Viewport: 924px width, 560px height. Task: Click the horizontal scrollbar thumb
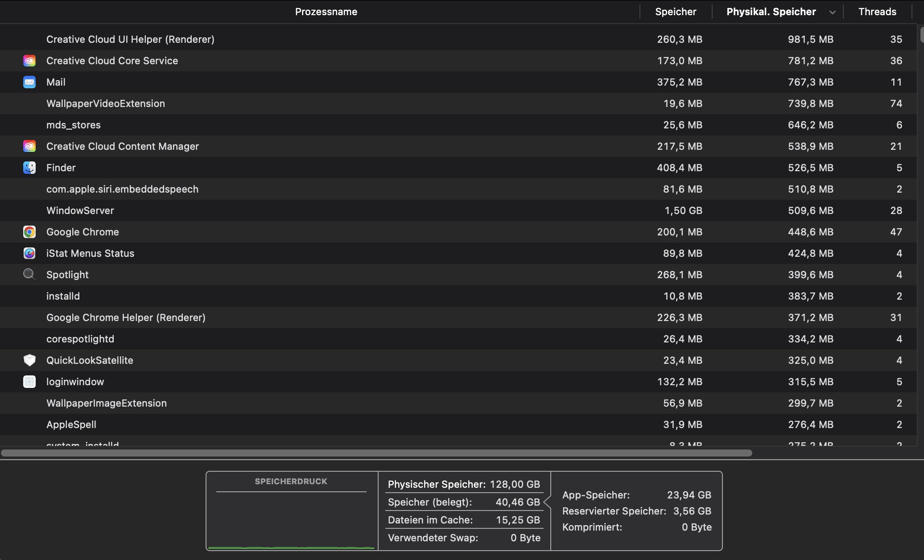click(x=376, y=453)
